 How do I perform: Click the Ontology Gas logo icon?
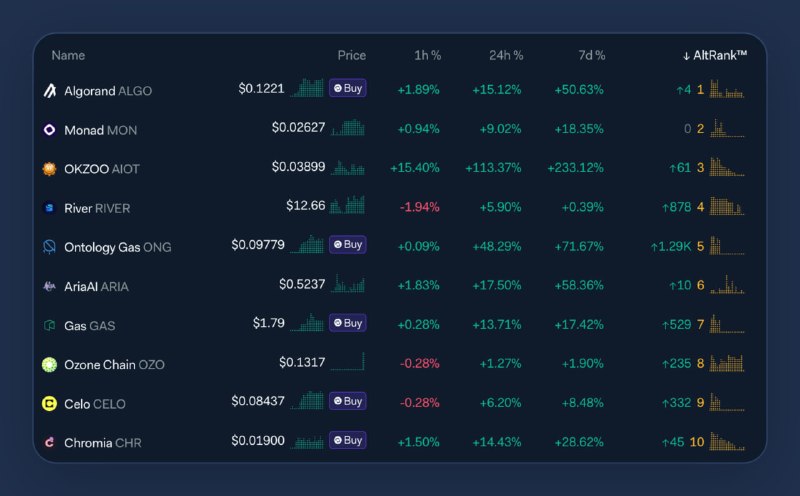pos(49,247)
